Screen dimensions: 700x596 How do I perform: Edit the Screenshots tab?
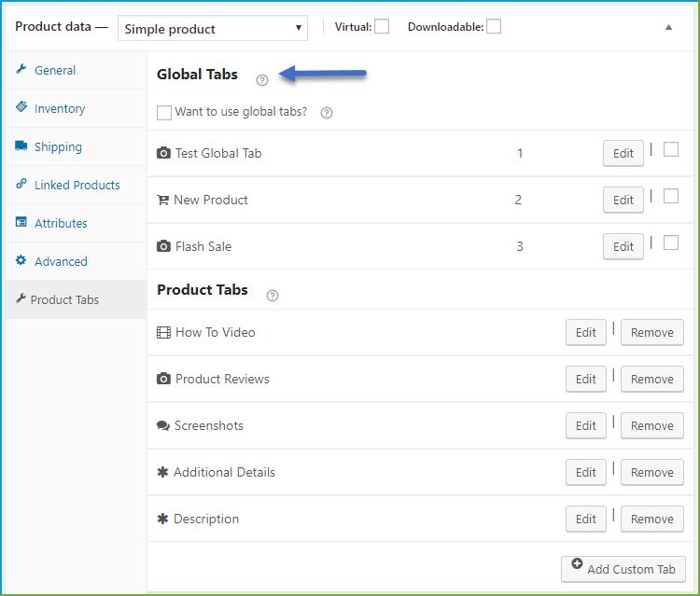click(586, 425)
